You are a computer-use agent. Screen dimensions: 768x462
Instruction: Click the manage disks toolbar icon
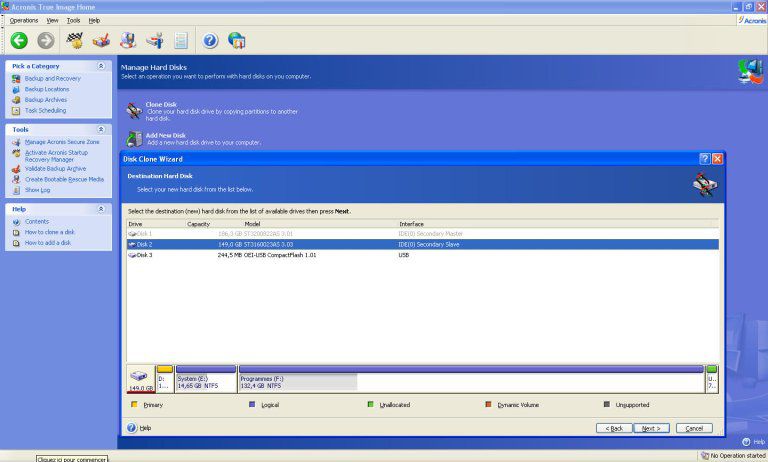pos(155,41)
